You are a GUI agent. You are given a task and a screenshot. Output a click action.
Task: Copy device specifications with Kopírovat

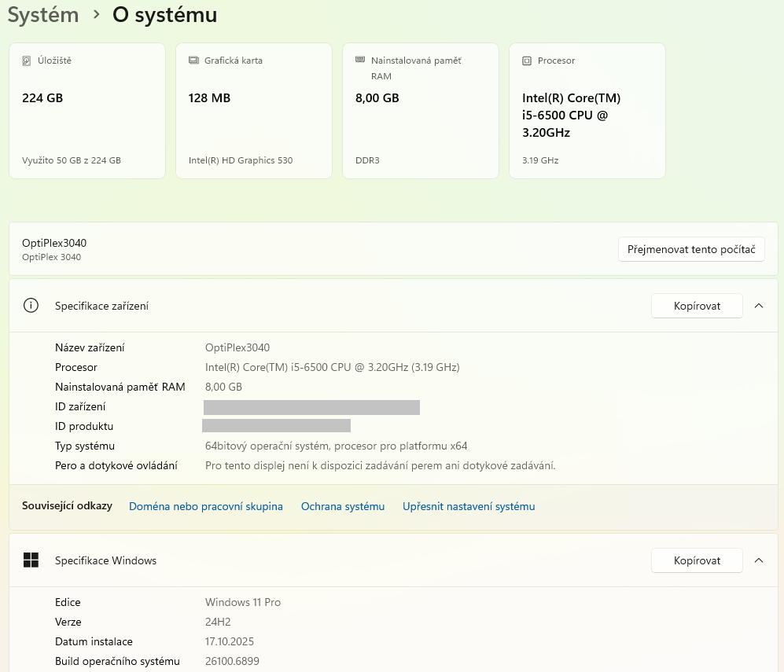point(697,306)
